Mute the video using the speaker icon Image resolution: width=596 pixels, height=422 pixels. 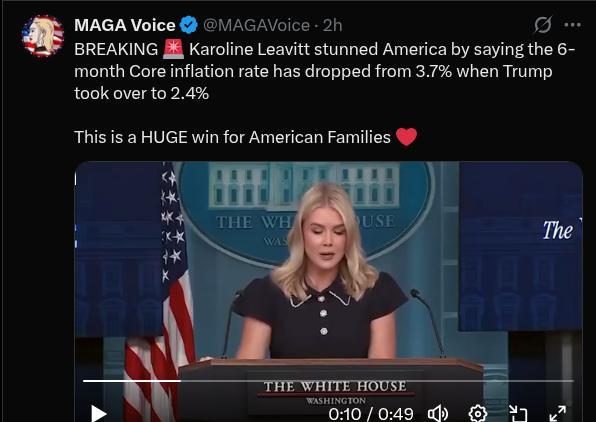pyautogui.click(x=438, y=414)
